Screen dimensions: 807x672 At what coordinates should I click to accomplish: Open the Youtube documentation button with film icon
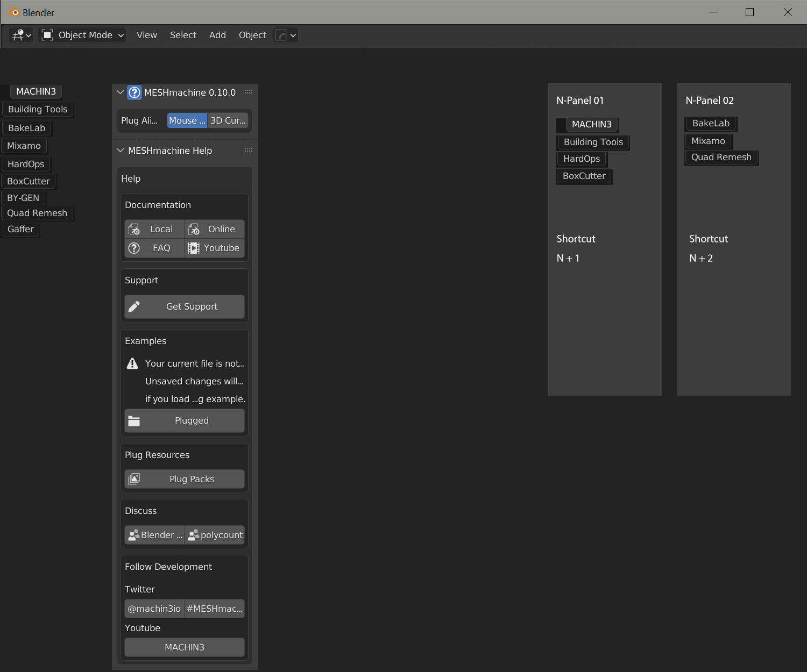coord(215,248)
